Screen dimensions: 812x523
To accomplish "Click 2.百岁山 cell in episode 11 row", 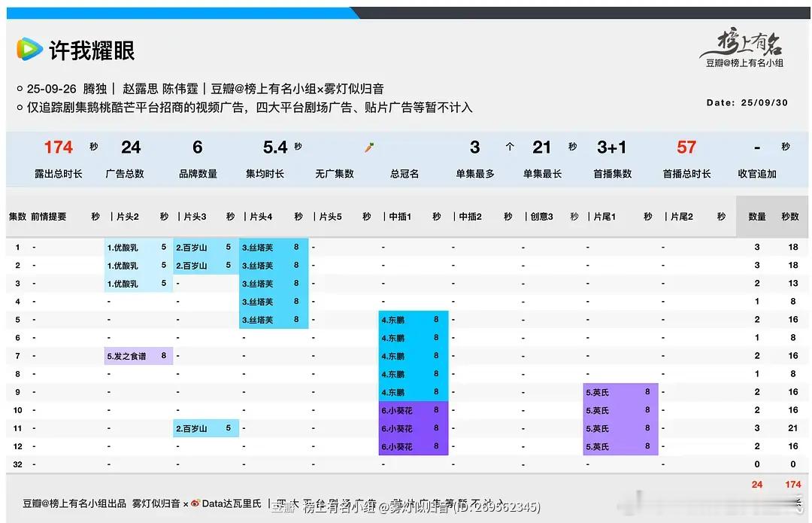I will point(205,429).
